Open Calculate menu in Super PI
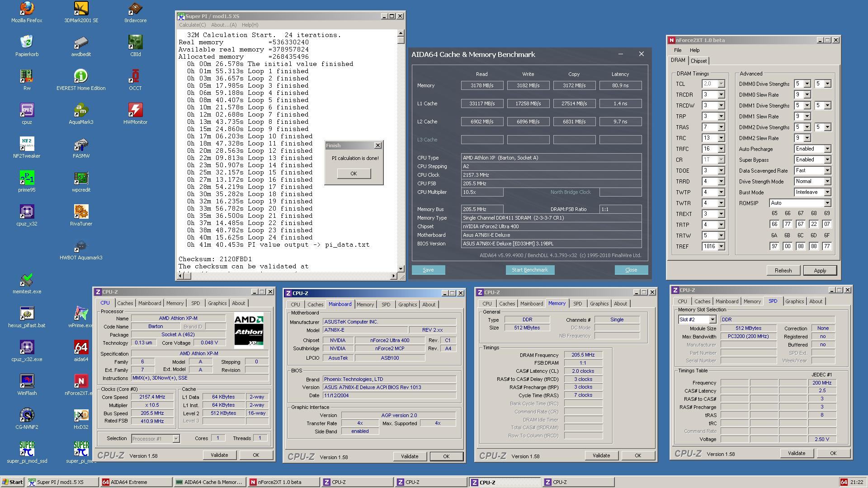 192,25
